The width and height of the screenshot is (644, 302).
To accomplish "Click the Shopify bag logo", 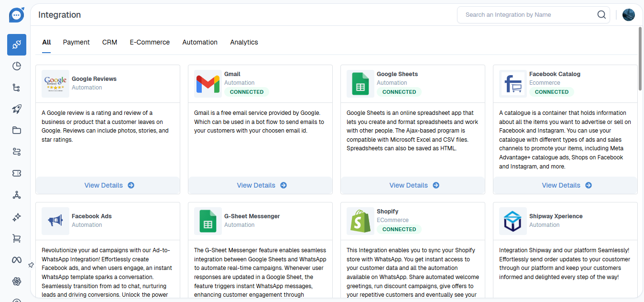I will pyautogui.click(x=360, y=221).
